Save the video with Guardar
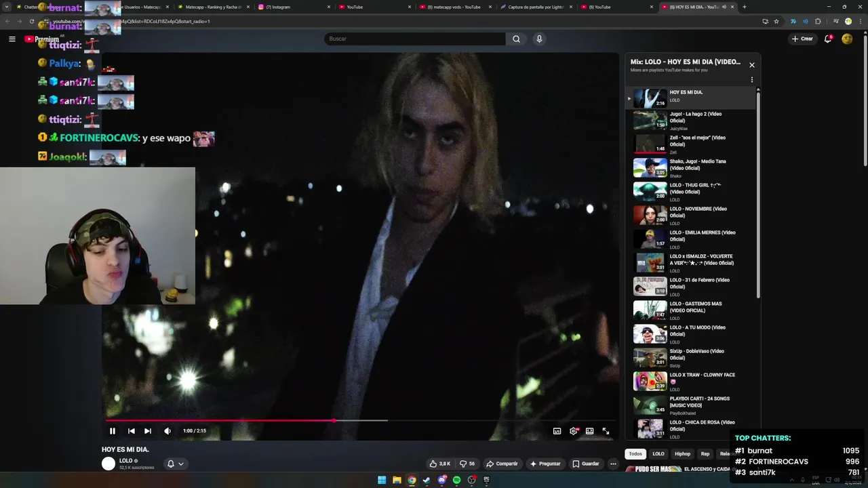The height and width of the screenshot is (488, 868). coord(586,464)
